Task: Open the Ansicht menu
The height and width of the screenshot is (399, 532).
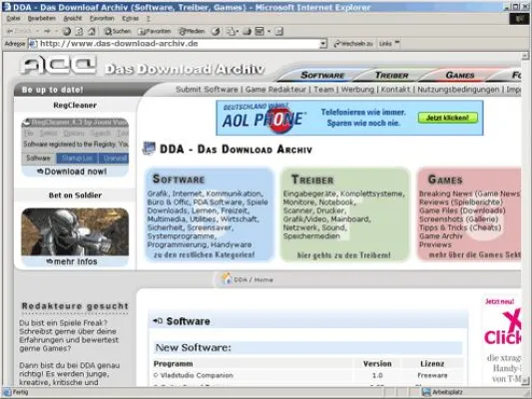Action: (73, 18)
